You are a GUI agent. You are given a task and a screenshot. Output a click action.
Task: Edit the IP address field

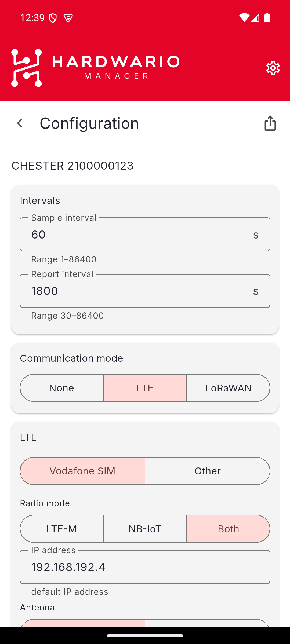(145, 567)
